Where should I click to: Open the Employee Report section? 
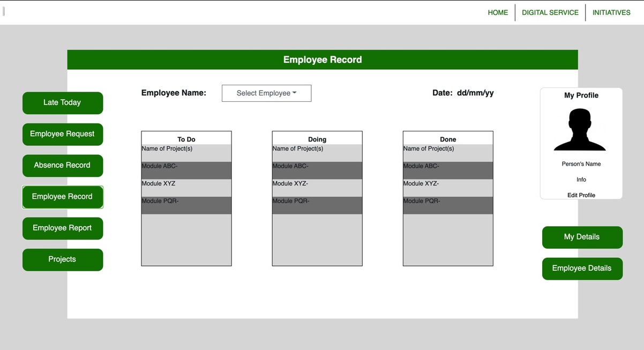(x=63, y=228)
